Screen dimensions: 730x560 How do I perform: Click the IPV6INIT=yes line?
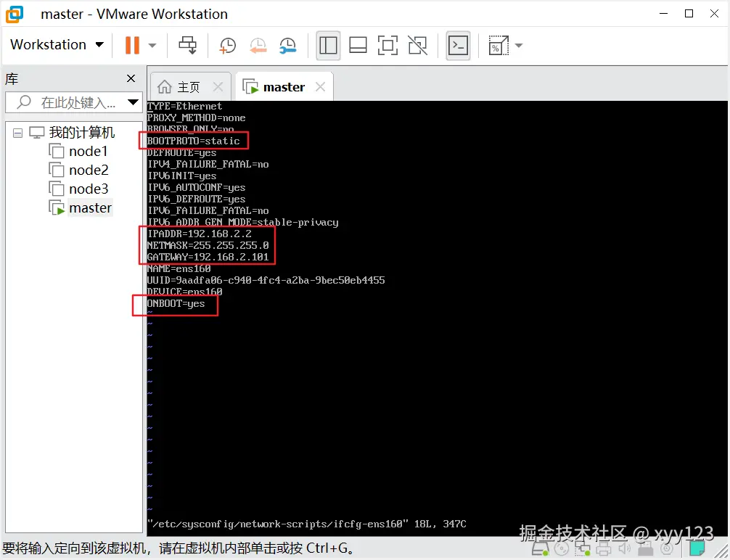click(x=182, y=176)
